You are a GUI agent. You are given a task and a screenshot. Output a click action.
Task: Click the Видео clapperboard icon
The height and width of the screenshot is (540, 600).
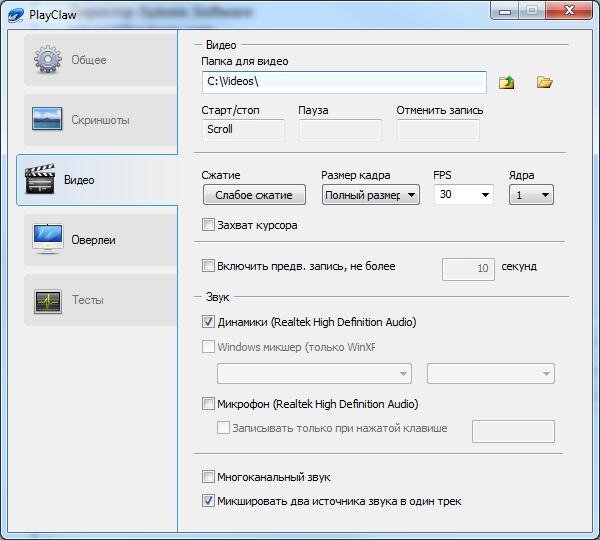click(40, 178)
